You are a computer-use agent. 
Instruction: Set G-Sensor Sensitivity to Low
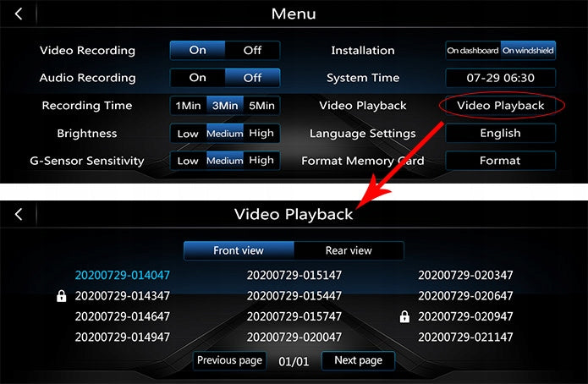click(188, 161)
